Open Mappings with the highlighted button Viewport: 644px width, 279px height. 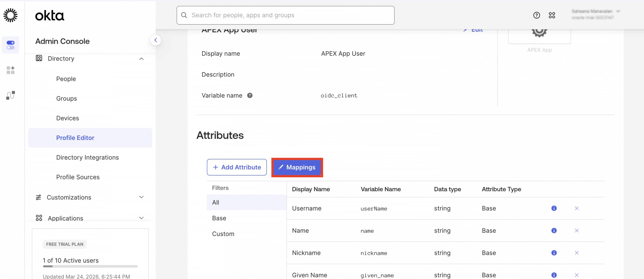point(297,167)
